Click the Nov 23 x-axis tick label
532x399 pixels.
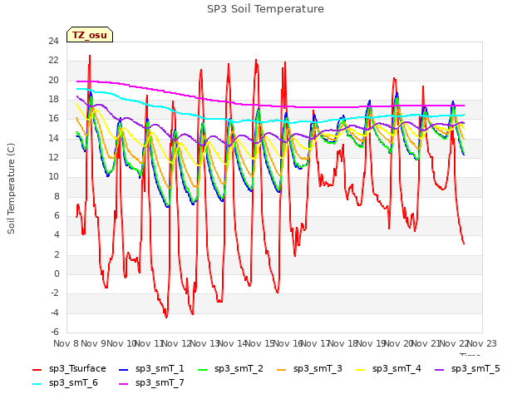482,343
